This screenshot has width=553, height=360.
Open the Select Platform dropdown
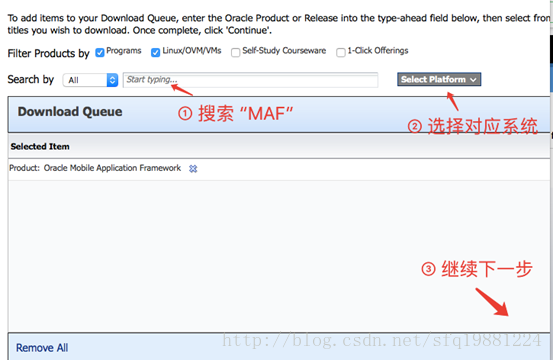[x=439, y=79]
